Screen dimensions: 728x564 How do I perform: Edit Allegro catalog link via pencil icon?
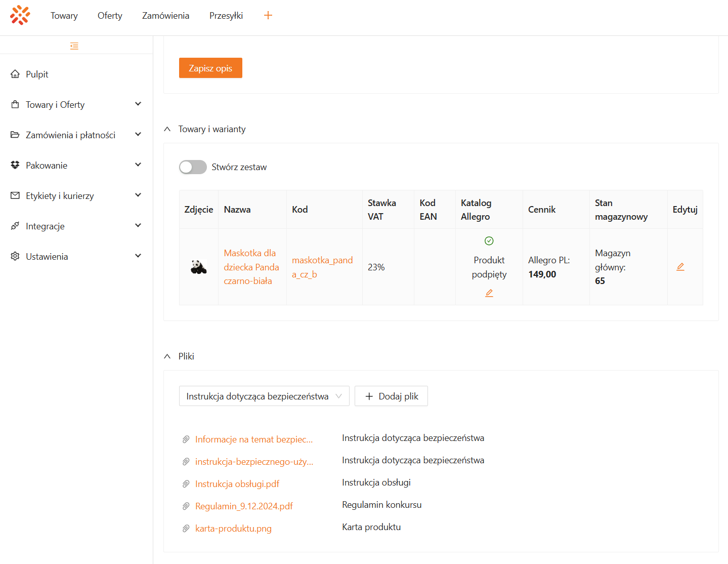click(489, 293)
